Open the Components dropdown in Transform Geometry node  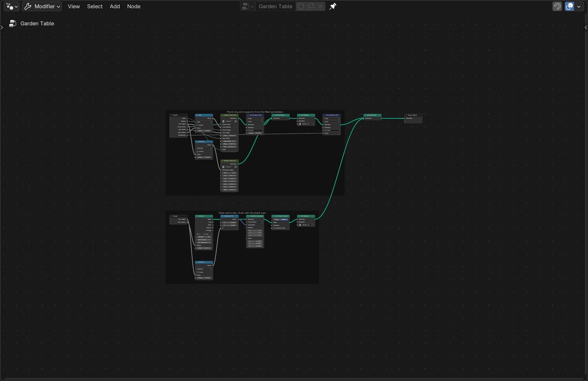point(255,222)
